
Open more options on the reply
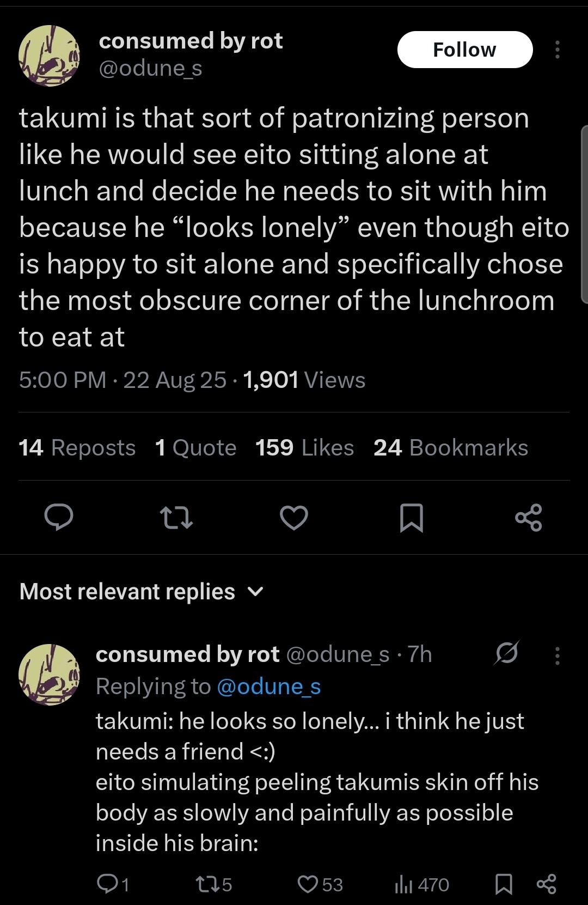point(557,655)
